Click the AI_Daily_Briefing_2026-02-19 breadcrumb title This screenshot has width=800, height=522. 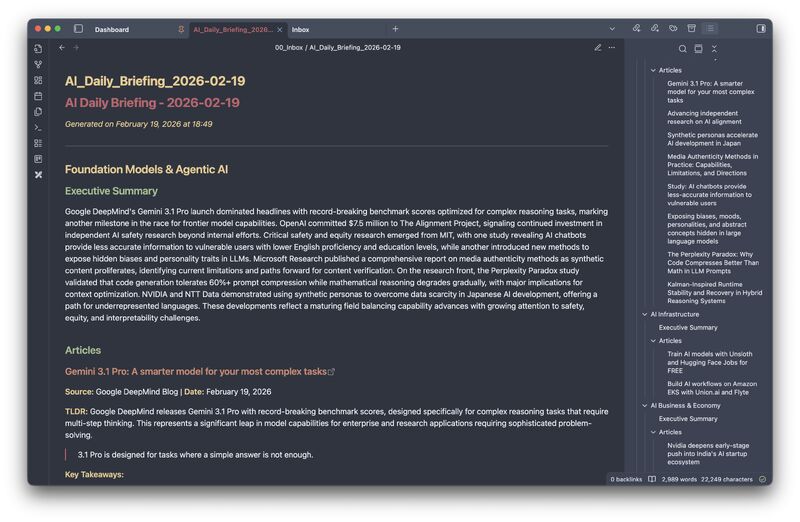[355, 47]
